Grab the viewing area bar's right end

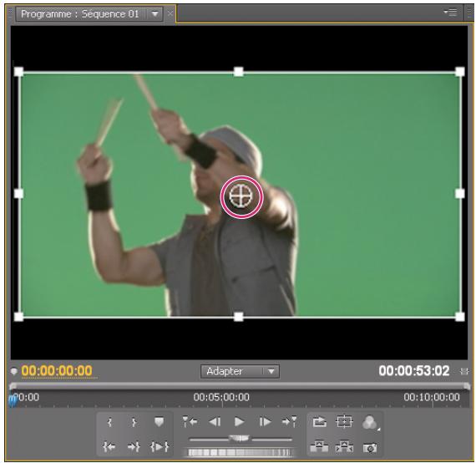(467, 386)
